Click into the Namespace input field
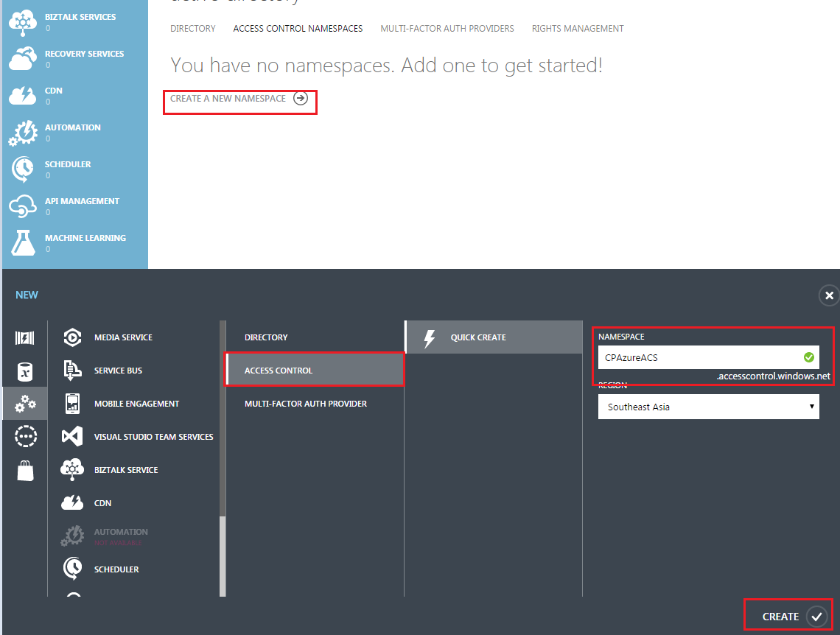The image size is (840, 635). pos(708,357)
